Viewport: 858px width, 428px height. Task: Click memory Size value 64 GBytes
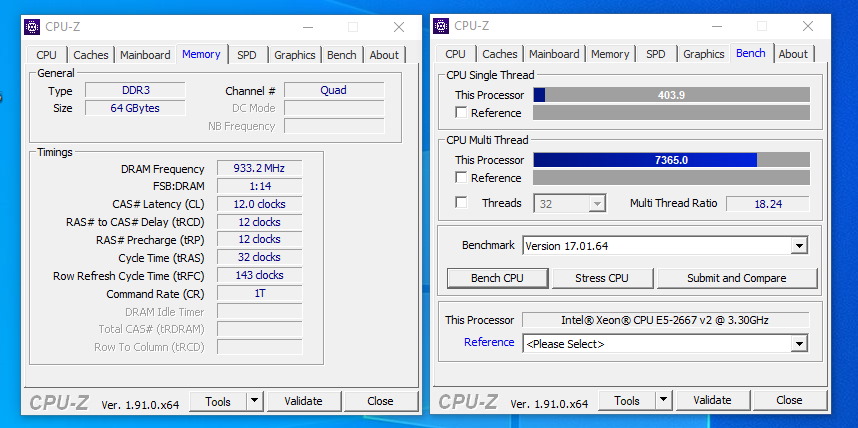(x=135, y=108)
